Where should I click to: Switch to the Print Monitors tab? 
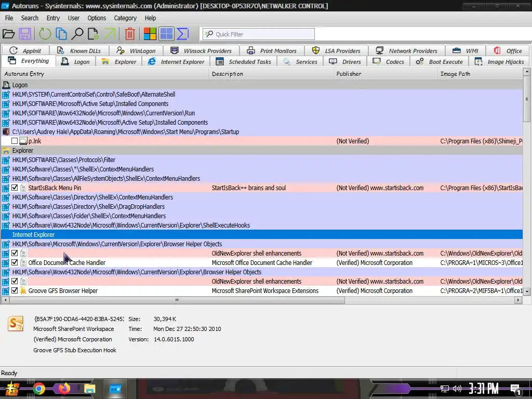[272, 50]
